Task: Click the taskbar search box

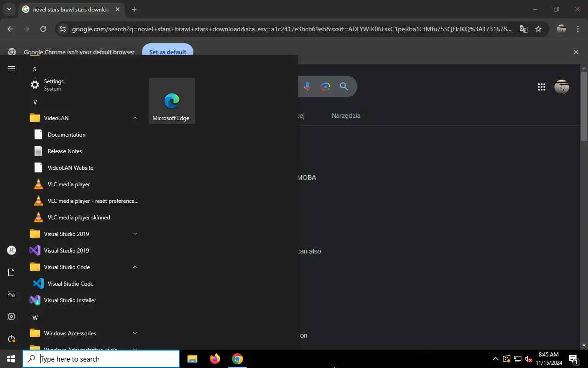Action: 101,359
